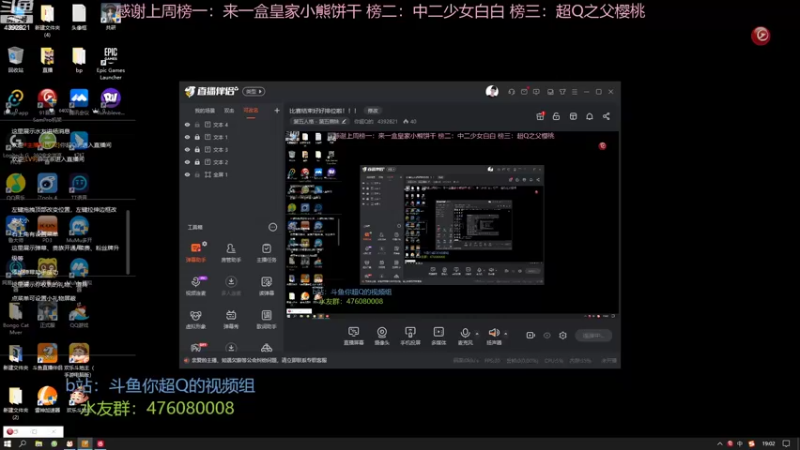Open the mail icon in title bar
Viewport: 800px width, 450px height.
coord(524,92)
